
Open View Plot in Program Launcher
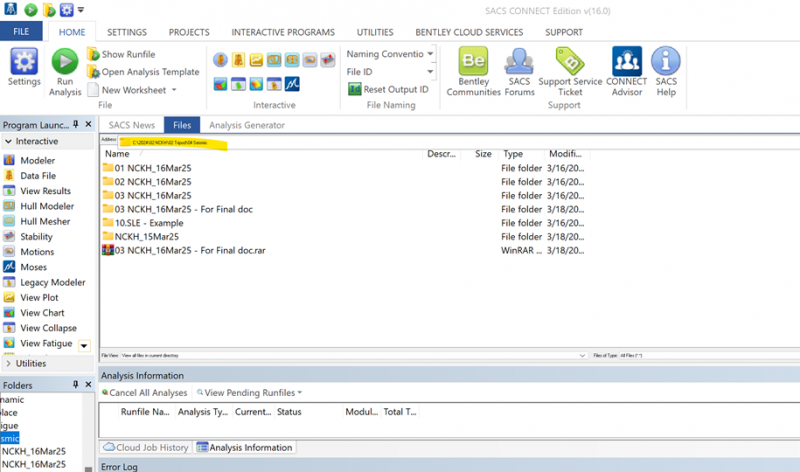[x=39, y=297]
